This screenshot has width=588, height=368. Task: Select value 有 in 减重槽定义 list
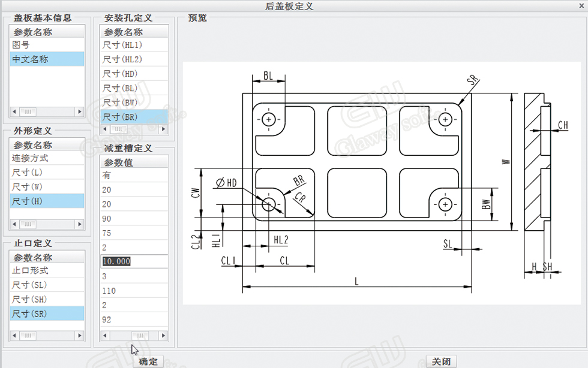coord(134,175)
